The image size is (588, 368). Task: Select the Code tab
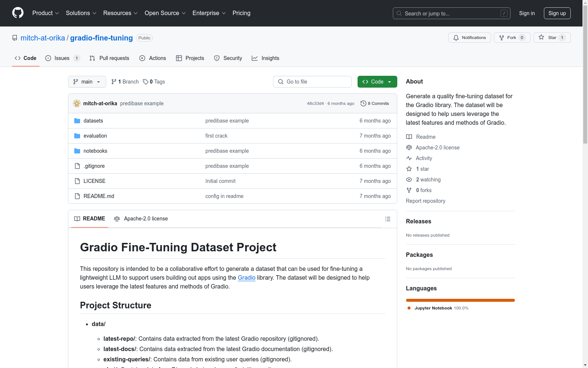[26, 58]
